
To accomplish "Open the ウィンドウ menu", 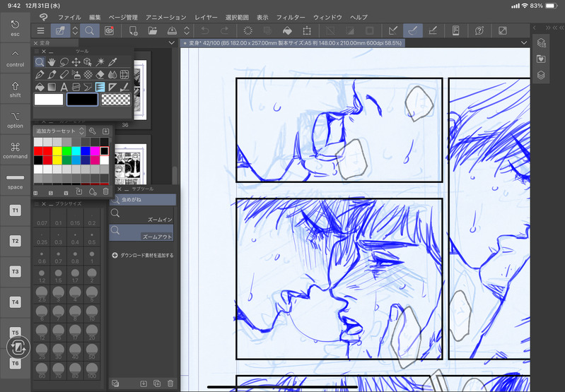I will [327, 17].
